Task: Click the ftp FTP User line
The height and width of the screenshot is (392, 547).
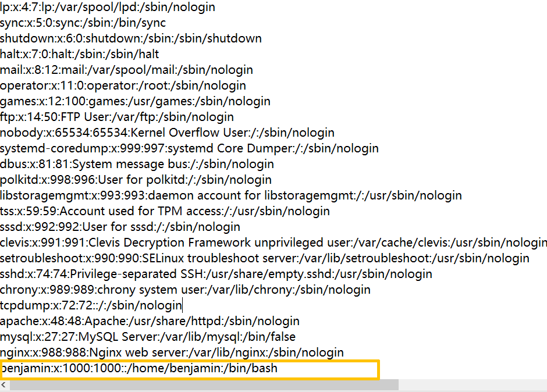Action: tap(117, 117)
